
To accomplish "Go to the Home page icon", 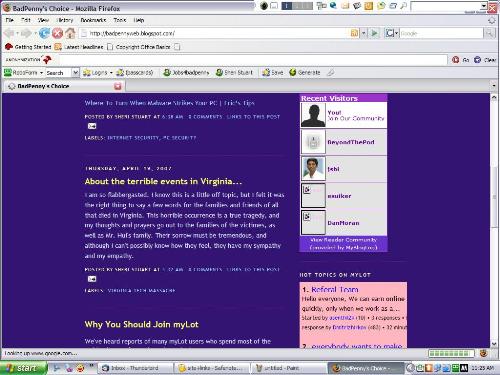I will (70, 33).
